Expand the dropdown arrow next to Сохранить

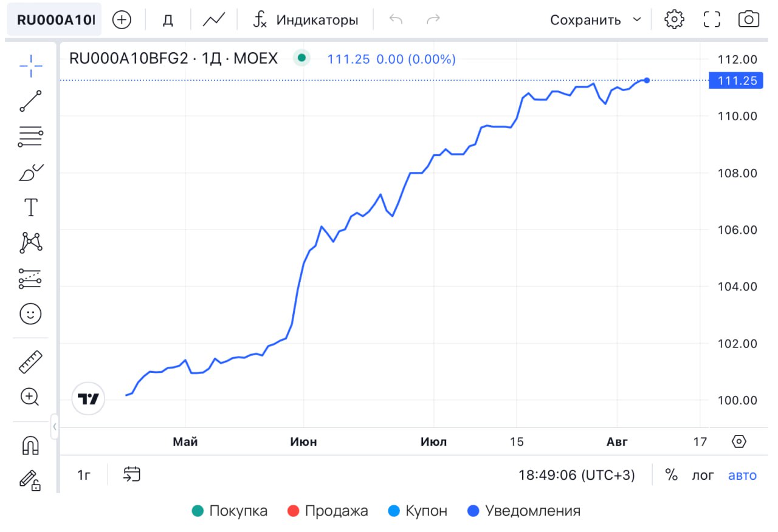coord(637,19)
